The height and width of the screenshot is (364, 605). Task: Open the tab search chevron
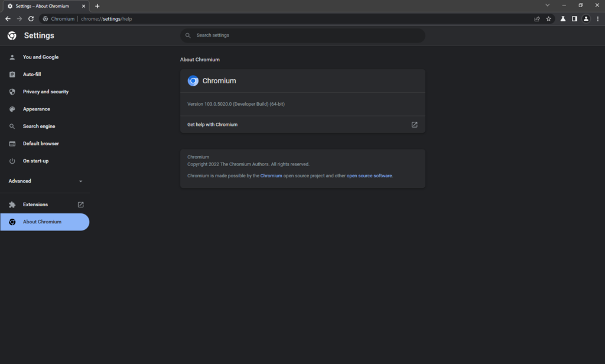(x=547, y=5)
